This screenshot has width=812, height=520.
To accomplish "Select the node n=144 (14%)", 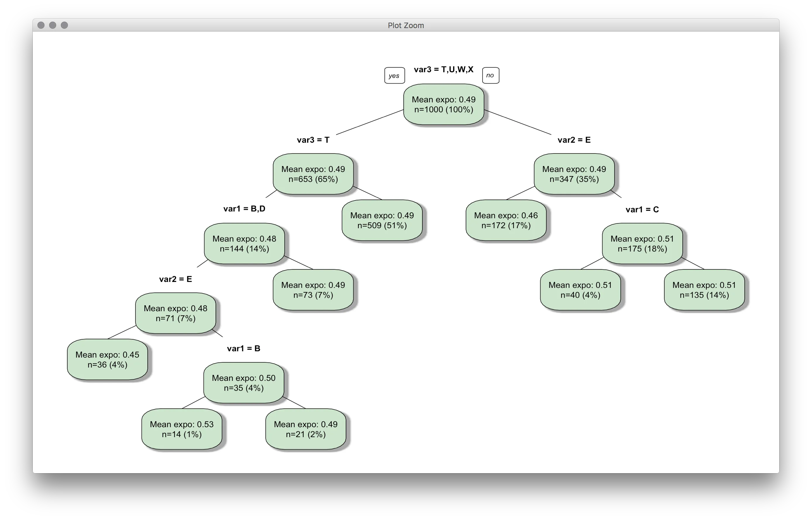I will point(244,243).
